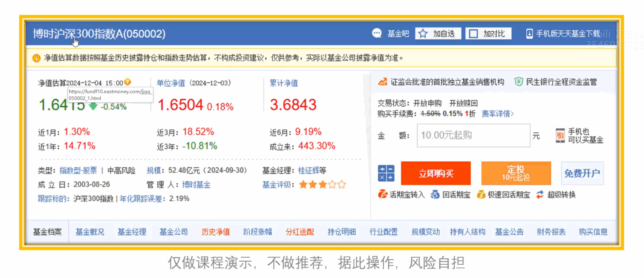644x278 pixels.
Task: Open the calculator icon beside 立即购买
Action: pos(386,173)
